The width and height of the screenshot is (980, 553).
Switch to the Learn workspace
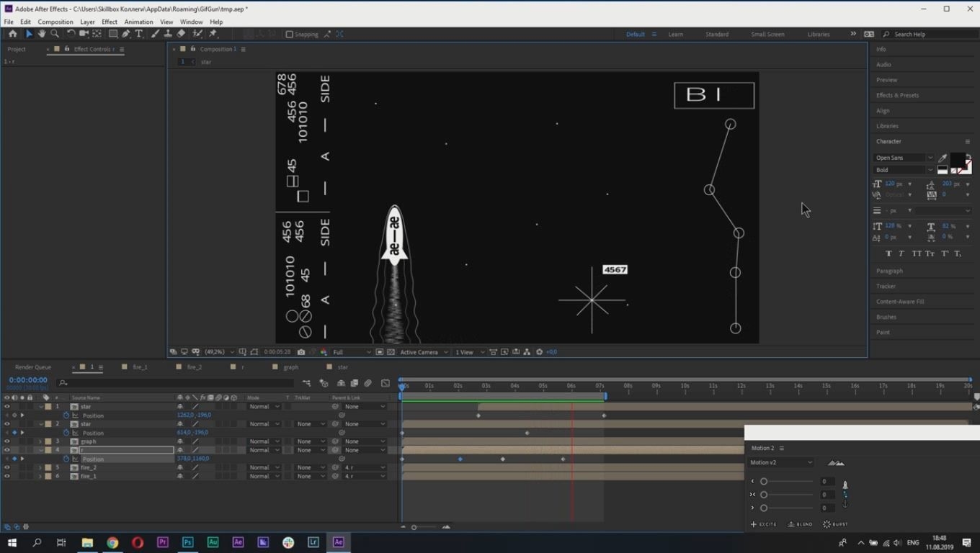click(x=675, y=34)
